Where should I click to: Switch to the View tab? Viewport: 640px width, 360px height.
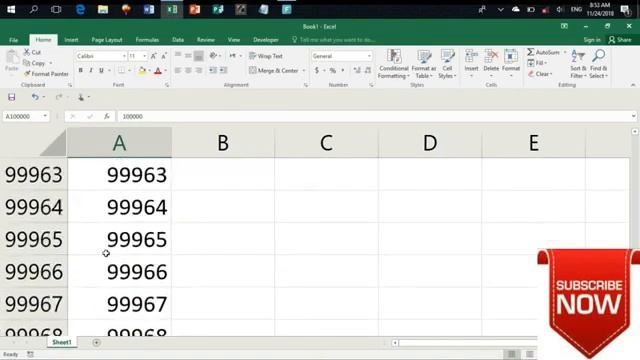234,40
